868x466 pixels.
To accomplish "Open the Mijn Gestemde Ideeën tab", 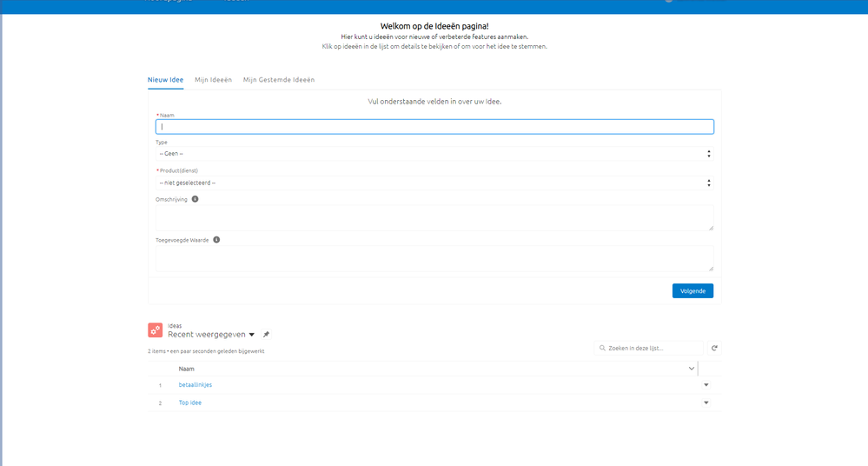I will pyautogui.click(x=279, y=80).
